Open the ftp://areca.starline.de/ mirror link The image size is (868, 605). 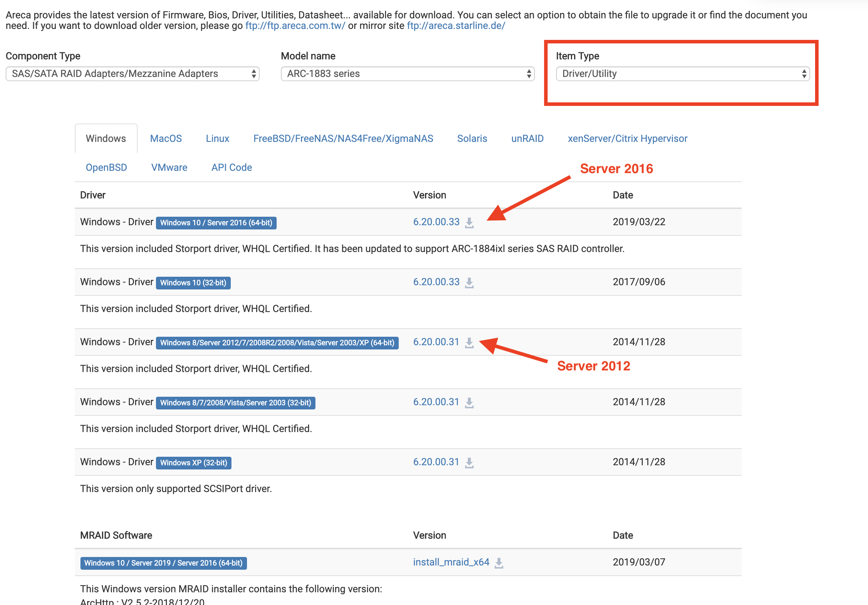(456, 26)
